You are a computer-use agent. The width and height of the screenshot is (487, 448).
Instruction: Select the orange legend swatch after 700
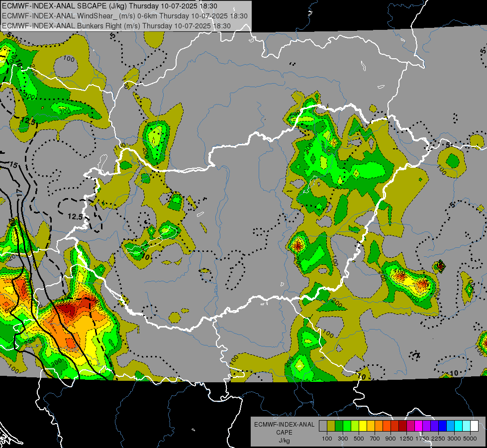click(379, 426)
